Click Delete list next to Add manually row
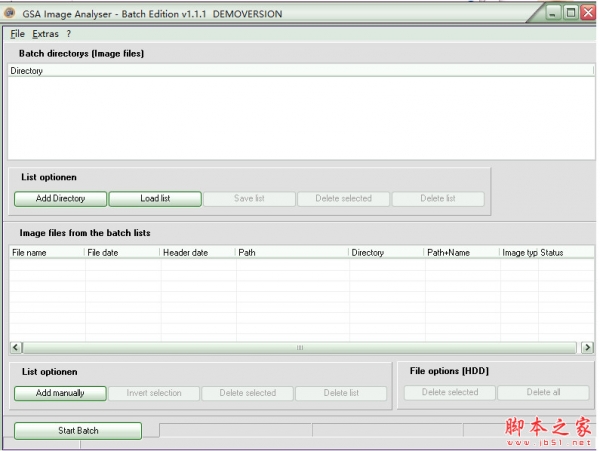The width and height of the screenshot is (600, 451). (x=341, y=393)
